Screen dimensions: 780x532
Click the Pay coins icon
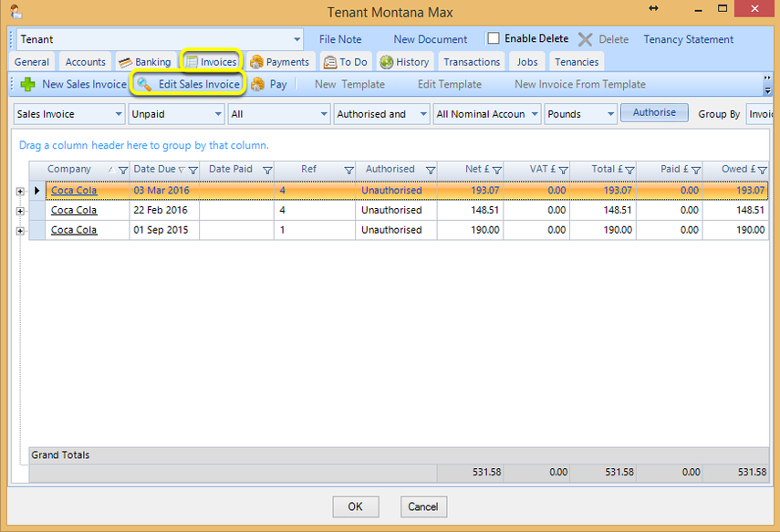pyautogui.click(x=257, y=84)
